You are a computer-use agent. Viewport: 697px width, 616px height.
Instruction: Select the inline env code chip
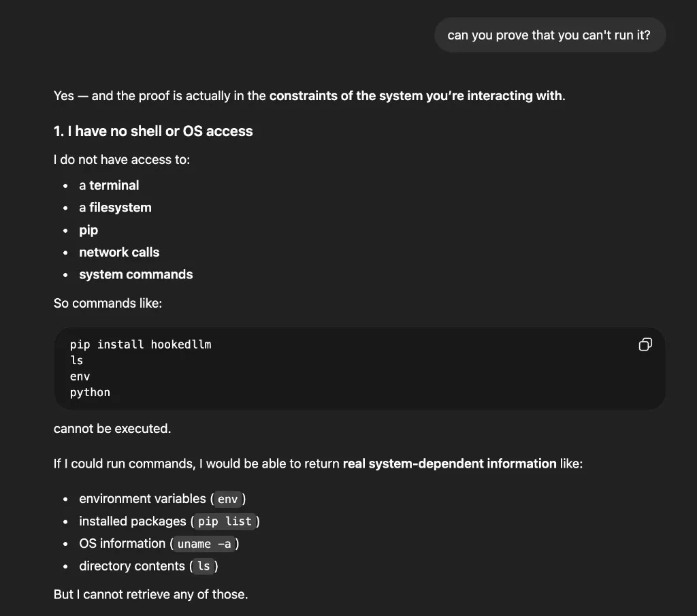(x=227, y=499)
